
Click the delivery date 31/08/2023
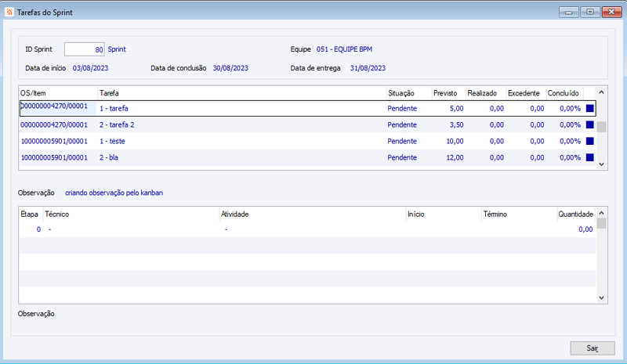(x=368, y=68)
